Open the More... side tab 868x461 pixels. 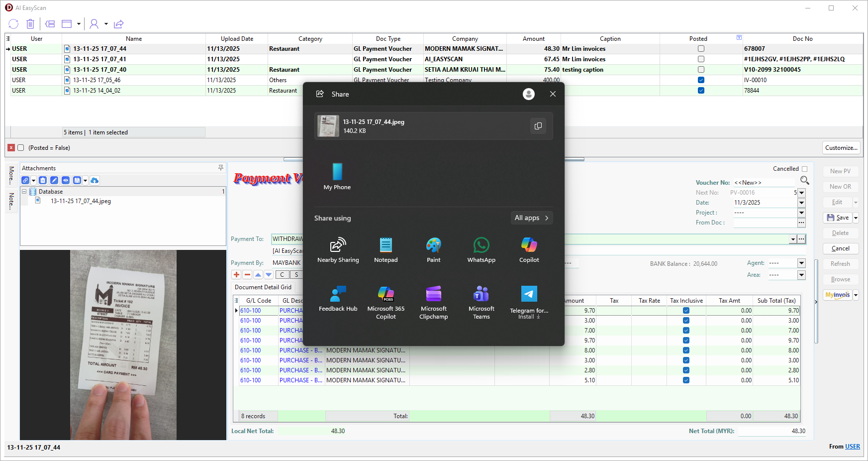(11, 176)
